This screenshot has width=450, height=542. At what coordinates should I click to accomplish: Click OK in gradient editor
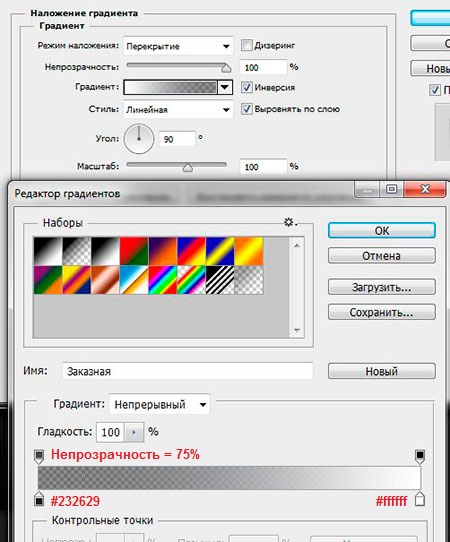(x=382, y=231)
